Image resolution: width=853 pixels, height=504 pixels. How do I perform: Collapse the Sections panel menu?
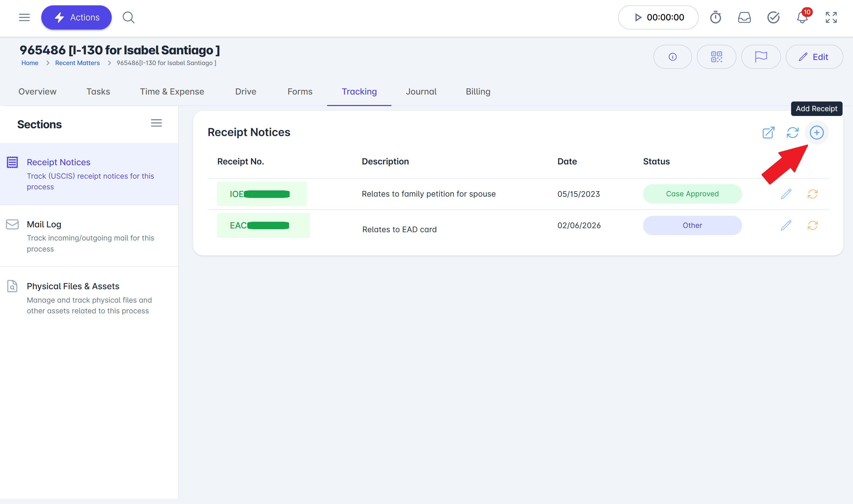pos(156,123)
